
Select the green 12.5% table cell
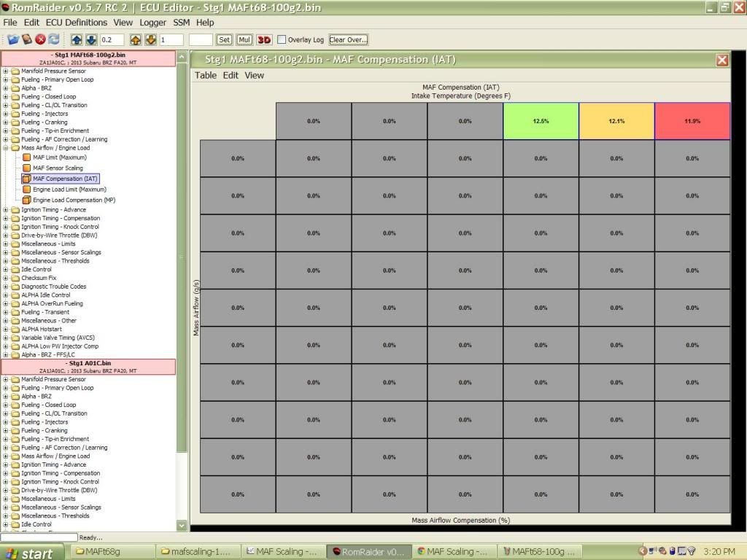pos(541,121)
